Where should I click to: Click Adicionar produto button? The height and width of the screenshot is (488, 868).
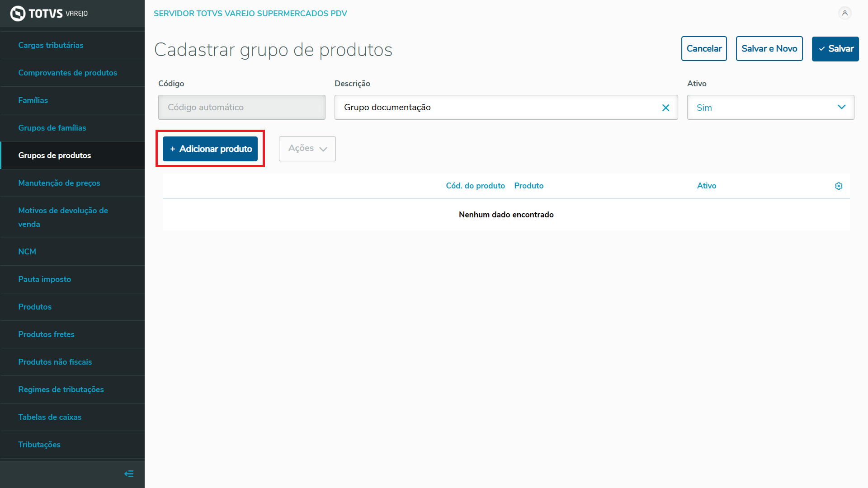point(210,149)
